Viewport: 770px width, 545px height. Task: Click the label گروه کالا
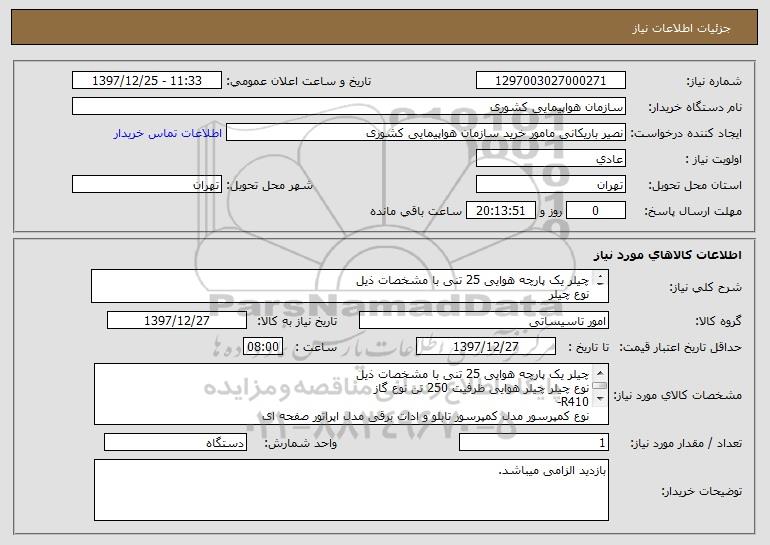pyautogui.click(x=718, y=321)
